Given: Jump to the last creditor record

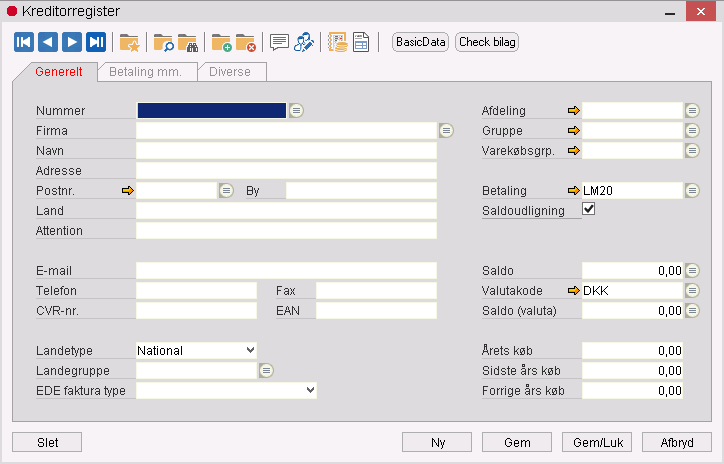Looking at the screenshot, I should point(96,42).
